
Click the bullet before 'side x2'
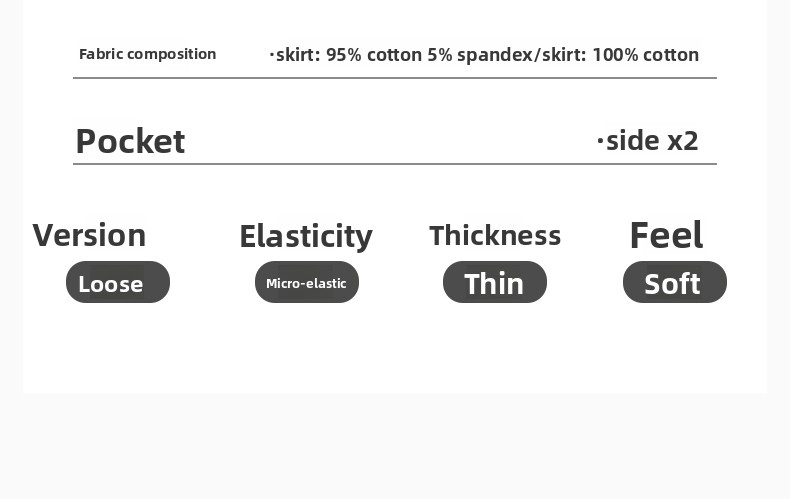coord(600,141)
